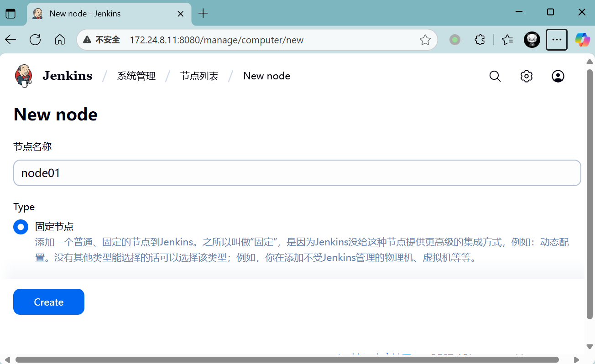
Task: Open the Copilot sidebar icon
Action: coord(582,40)
